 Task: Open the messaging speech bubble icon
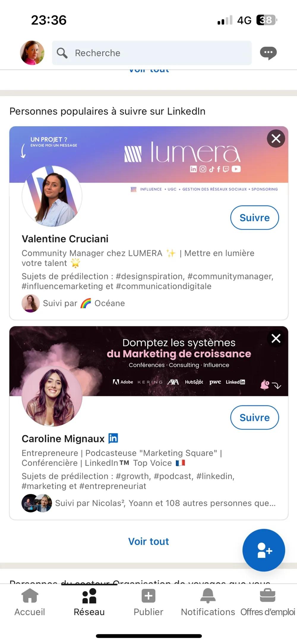click(268, 53)
